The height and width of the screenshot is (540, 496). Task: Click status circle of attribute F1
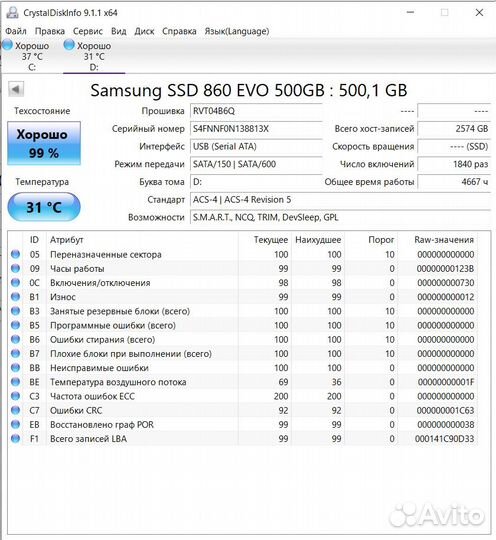pos(16,438)
